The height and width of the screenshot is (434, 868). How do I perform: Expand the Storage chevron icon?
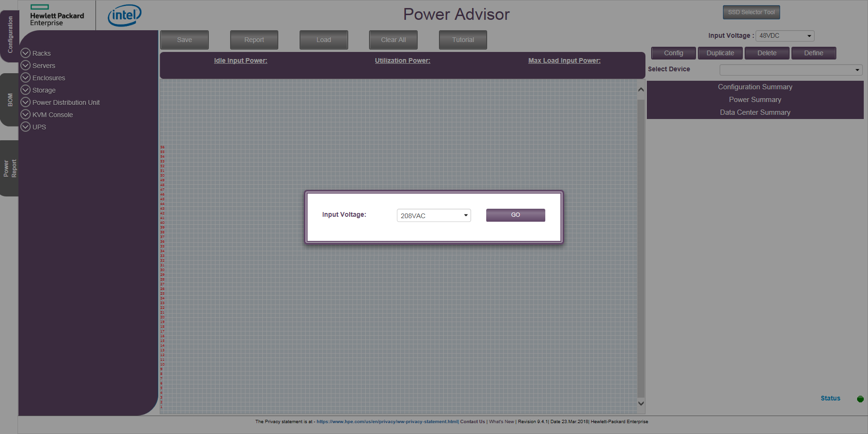[26, 90]
